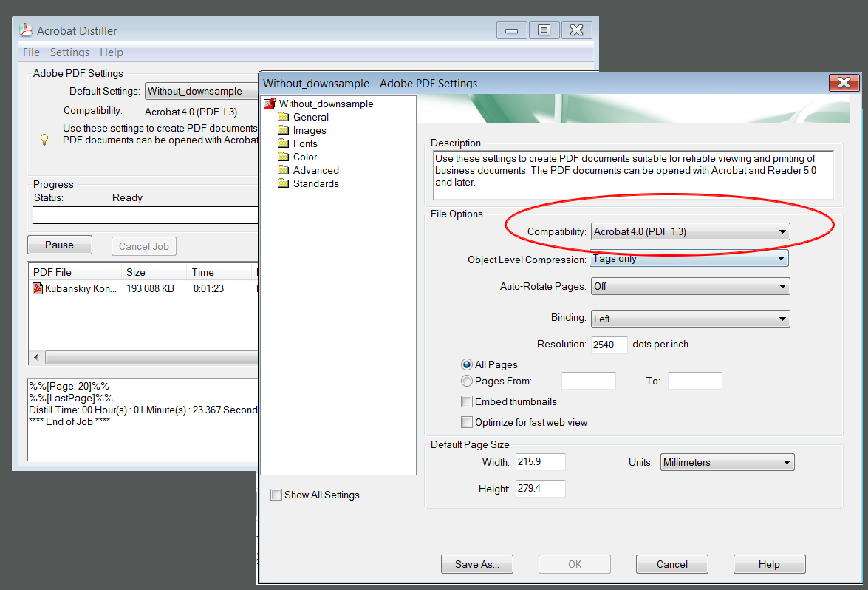Select the Without_downsample root tree item

point(326,104)
